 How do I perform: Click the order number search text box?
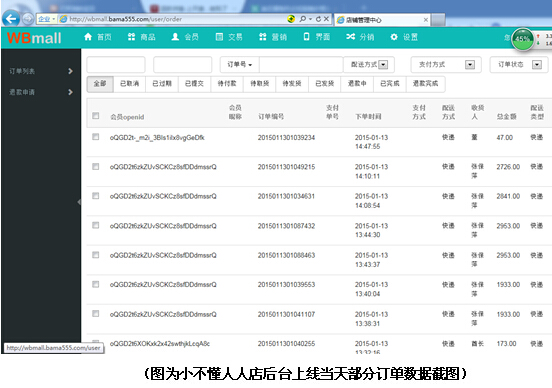point(301,64)
